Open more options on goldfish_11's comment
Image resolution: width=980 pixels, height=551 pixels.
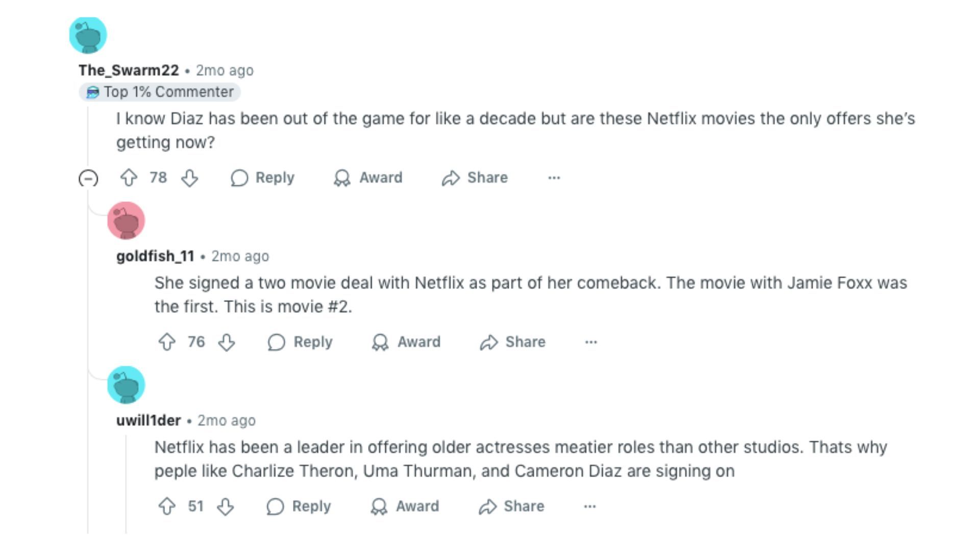[x=591, y=342]
